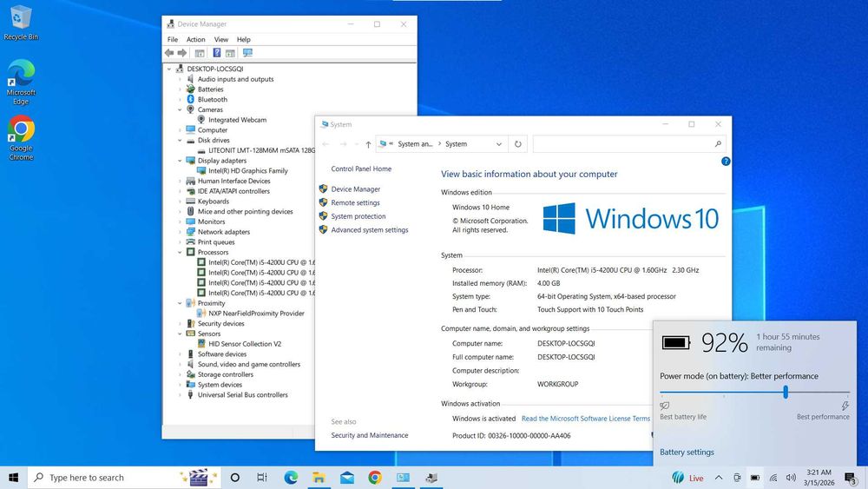Scan for hardware changes with the monitor toolbar icon
Image resolution: width=868 pixels, height=489 pixels.
pyautogui.click(x=247, y=53)
